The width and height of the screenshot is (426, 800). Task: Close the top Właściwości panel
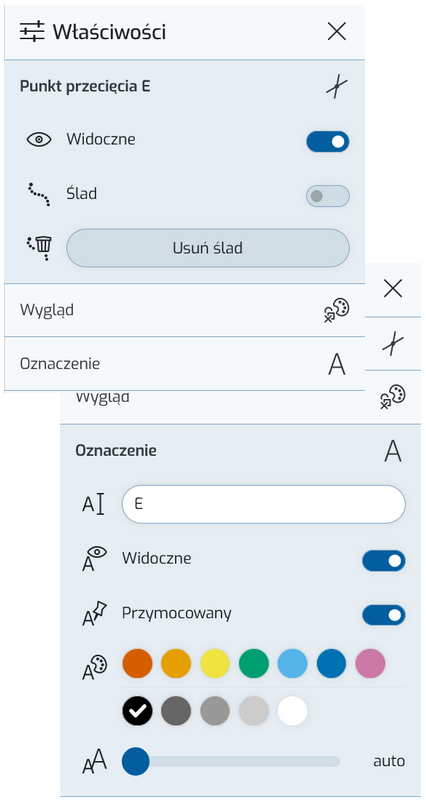[x=337, y=32]
